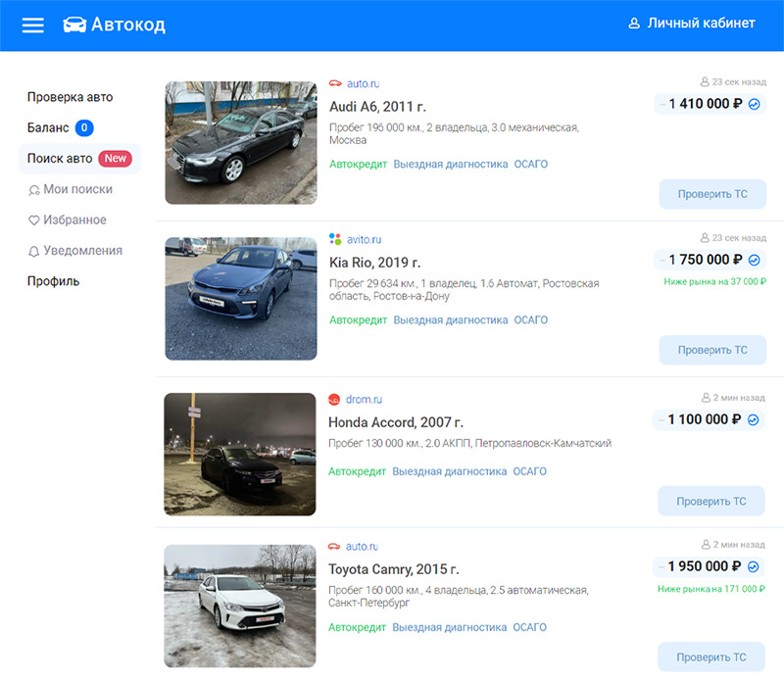Image resolution: width=784 pixels, height=681 pixels.
Task: Click Ниже рынка на 171 000 ₽ note
Action: (711, 589)
